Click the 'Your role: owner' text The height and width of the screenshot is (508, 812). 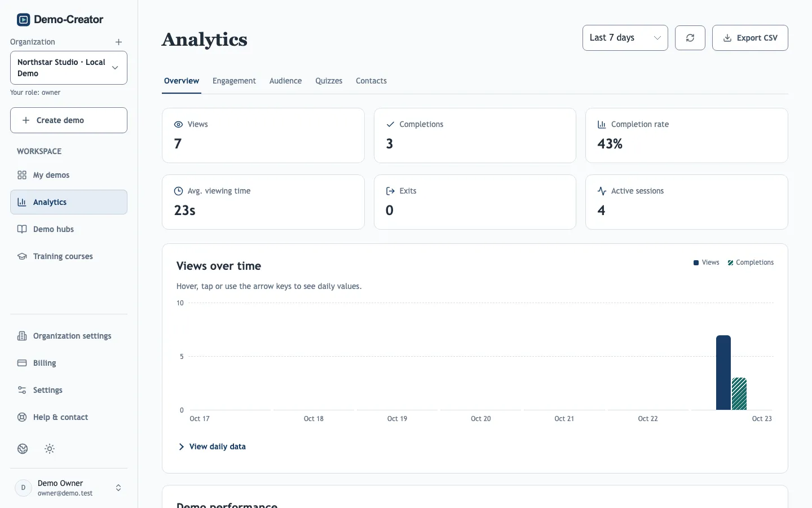35,93
